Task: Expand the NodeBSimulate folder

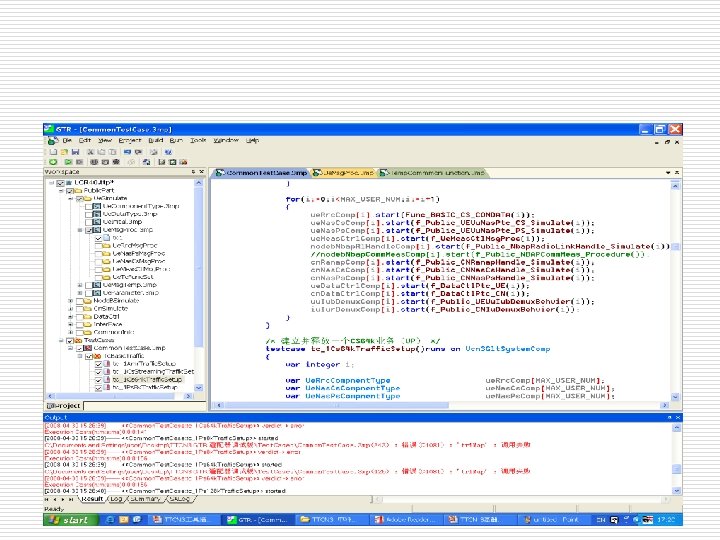Action: click(71, 301)
